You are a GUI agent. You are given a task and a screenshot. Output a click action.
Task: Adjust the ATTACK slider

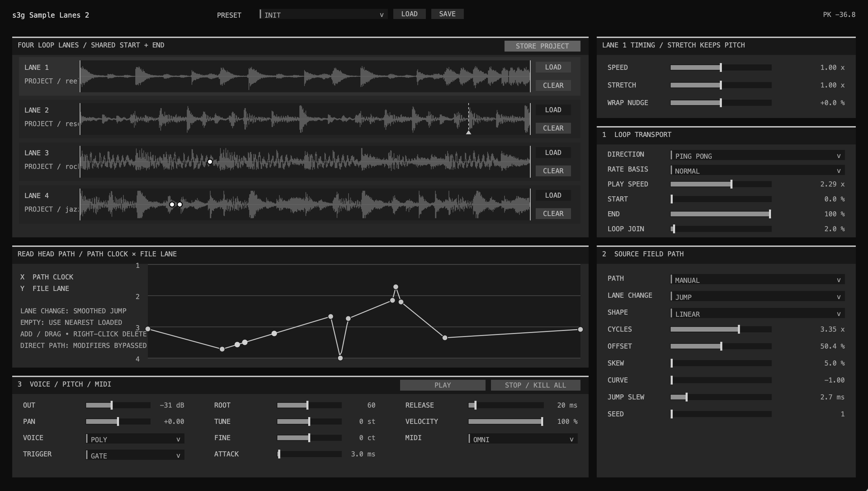(x=310, y=454)
